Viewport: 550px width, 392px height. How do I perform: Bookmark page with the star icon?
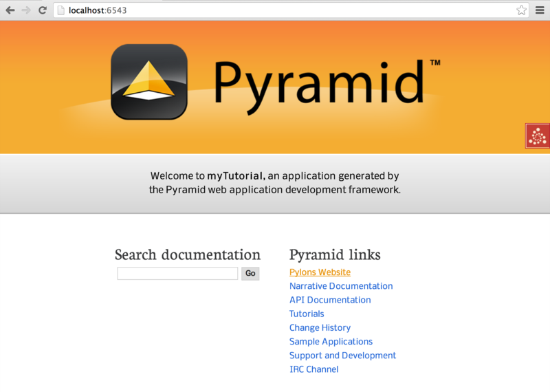click(x=521, y=10)
